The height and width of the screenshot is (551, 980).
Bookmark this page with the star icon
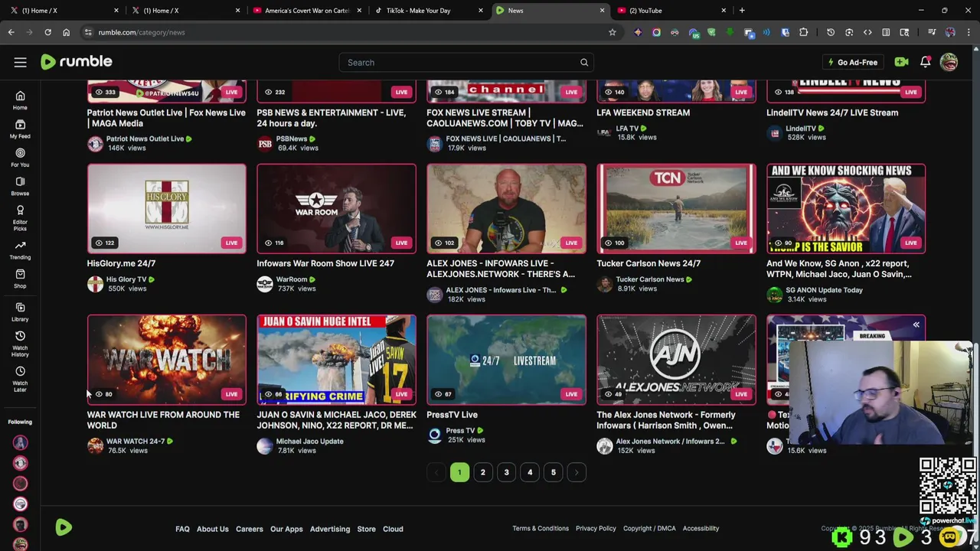tap(612, 32)
